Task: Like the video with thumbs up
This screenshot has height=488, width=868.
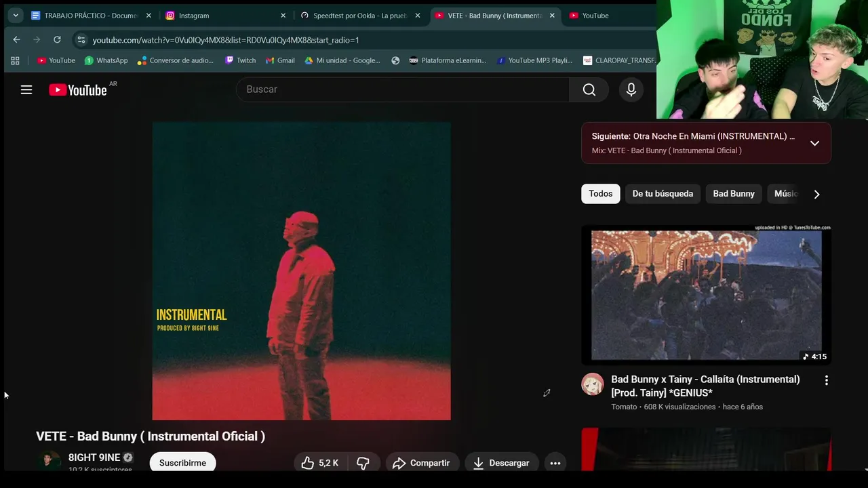Action: click(319, 463)
